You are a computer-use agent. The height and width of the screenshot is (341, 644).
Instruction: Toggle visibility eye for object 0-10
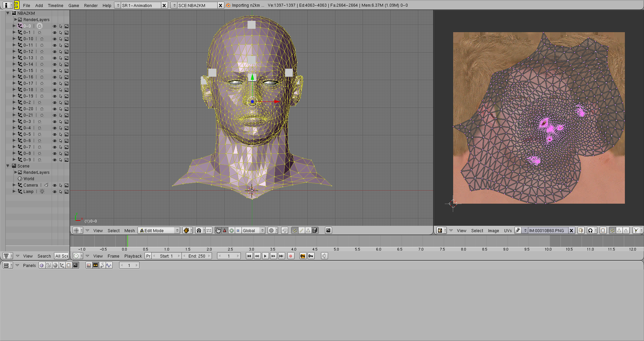[54, 39]
